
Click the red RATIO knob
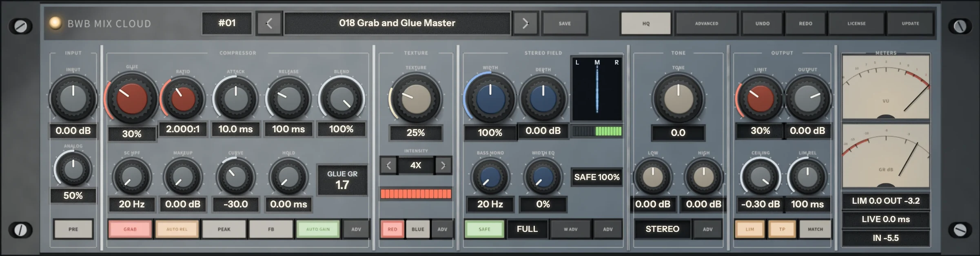coord(183,99)
